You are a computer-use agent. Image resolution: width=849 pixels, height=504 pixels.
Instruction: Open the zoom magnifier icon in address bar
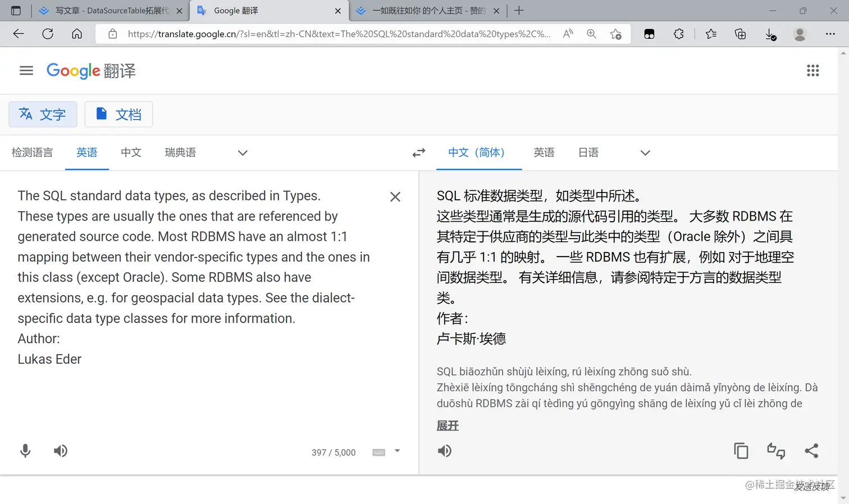pyautogui.click(x=592, y=34)
